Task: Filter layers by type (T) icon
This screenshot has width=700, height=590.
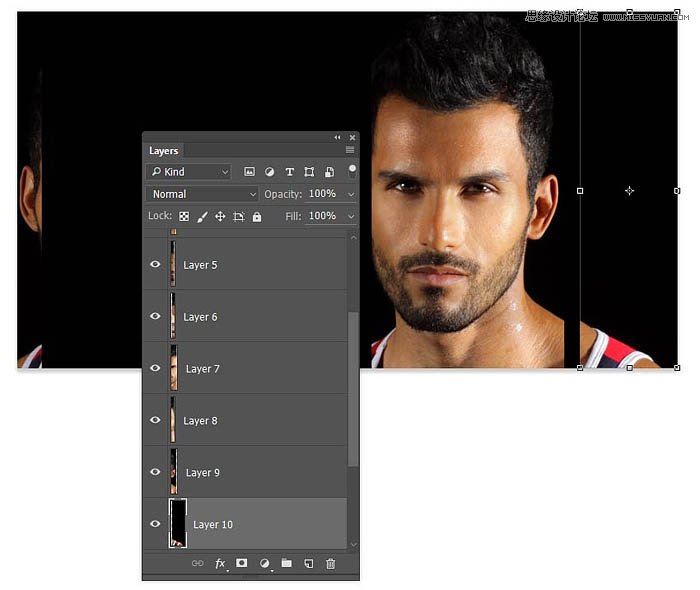Action: 290,172
